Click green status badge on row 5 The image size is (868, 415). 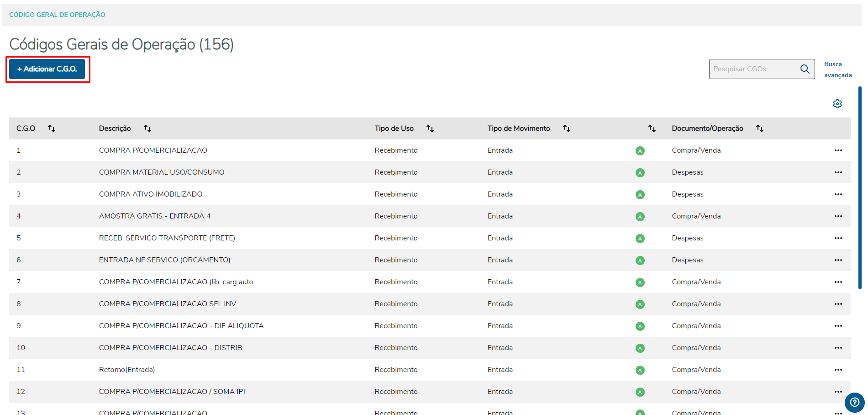tap(640, 239)
